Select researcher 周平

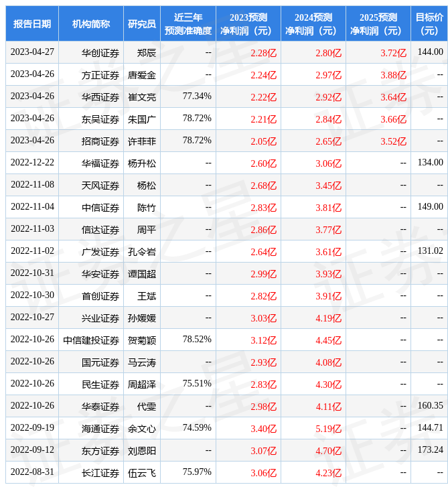(147, 230)
